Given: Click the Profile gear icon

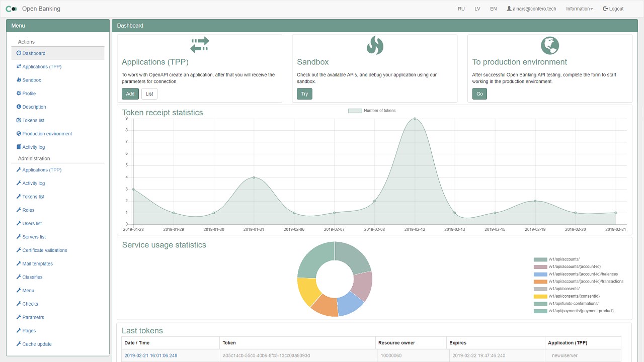Looking at the screenshot, I should [19, 94].
